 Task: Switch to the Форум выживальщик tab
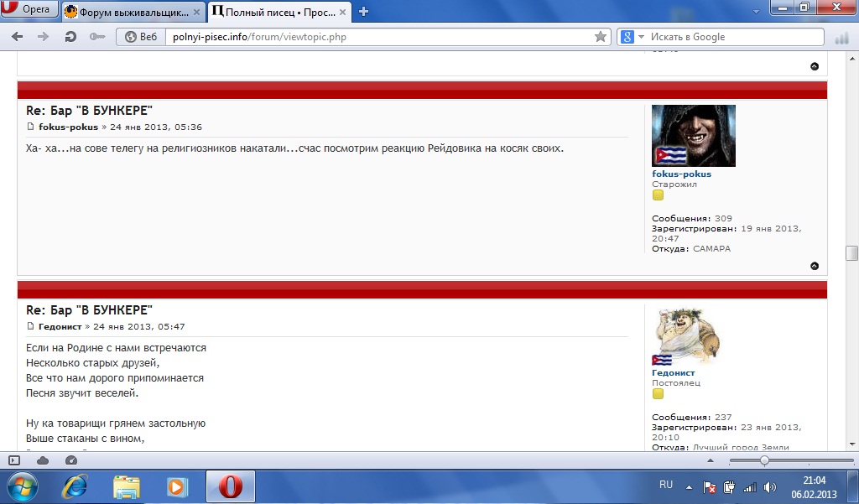click(x=132, y=12)
